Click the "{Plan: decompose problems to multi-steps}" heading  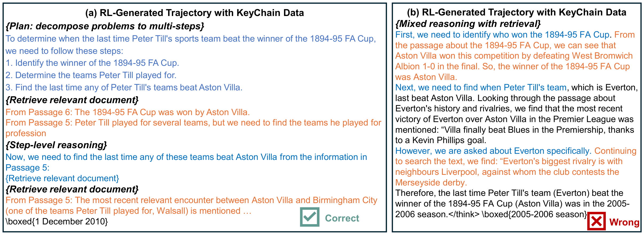click(x=105, y=26)
